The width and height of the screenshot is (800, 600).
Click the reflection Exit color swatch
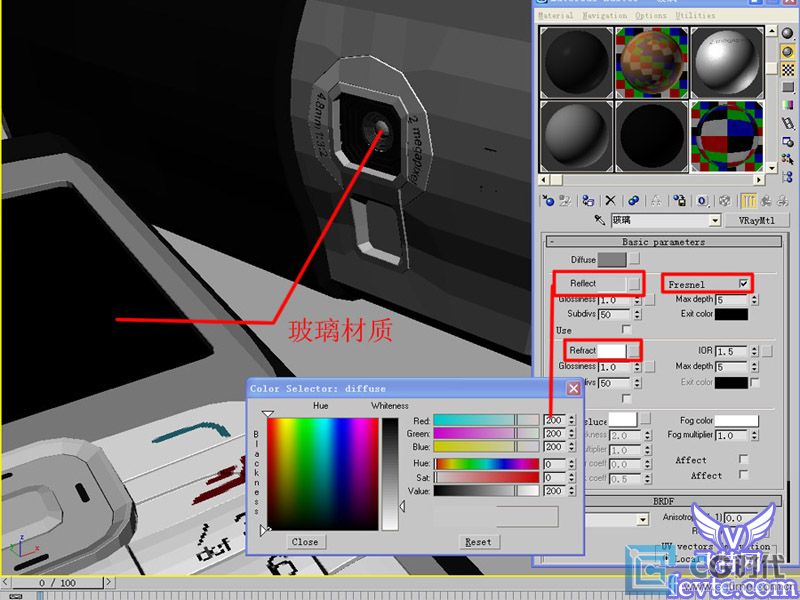(x=731, y=314)
